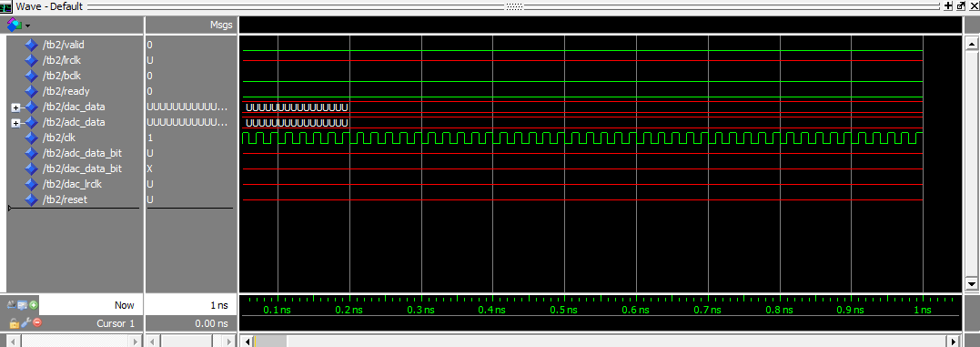Viewport: 980px width, 347px height.
Task: Open the signal pane dropdown arrow
Action: pos(27,26)
